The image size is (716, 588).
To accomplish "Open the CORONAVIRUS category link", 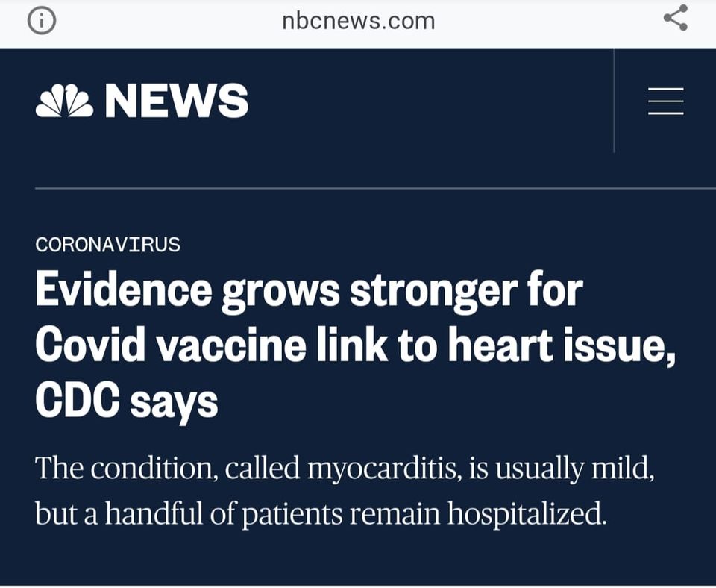I will pyautogui.click(x=107, y=245).
